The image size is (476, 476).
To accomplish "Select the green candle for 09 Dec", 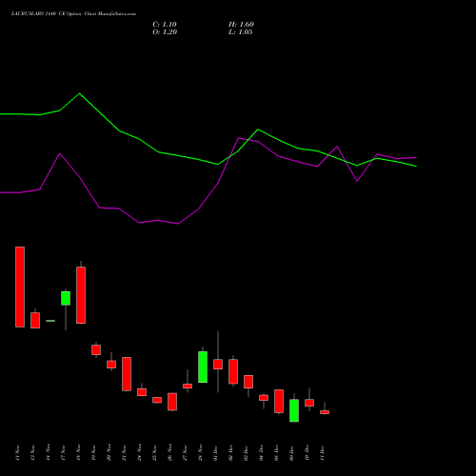I will 294,410.
